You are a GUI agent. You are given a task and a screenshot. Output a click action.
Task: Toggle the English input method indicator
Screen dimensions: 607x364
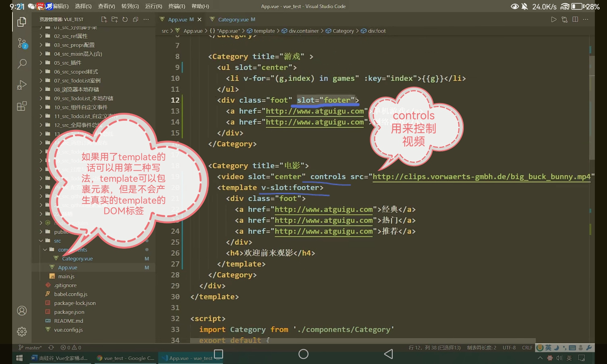tap(548, 348)
